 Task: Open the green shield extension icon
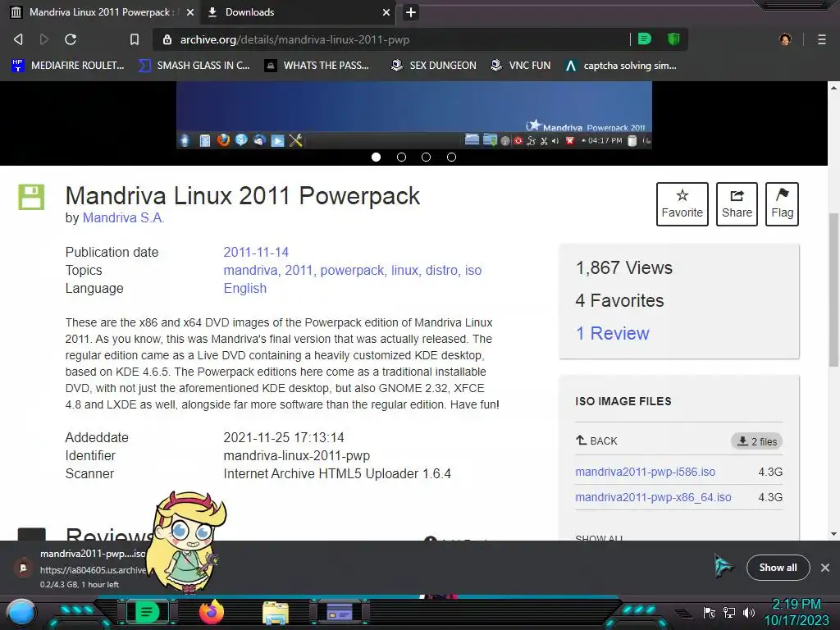673,39
